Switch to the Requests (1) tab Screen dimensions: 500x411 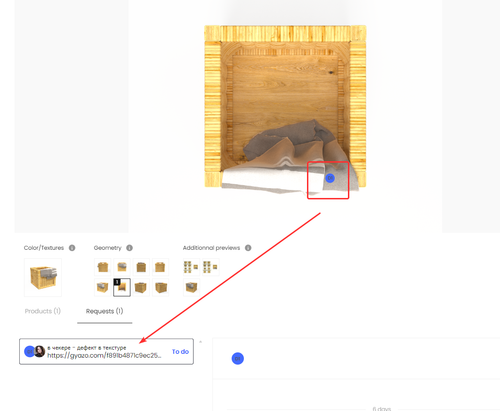coord(104,311)
